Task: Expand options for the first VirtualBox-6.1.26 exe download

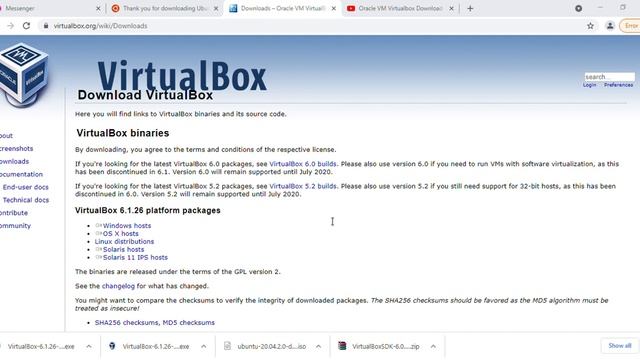Action: click(89, 346)
